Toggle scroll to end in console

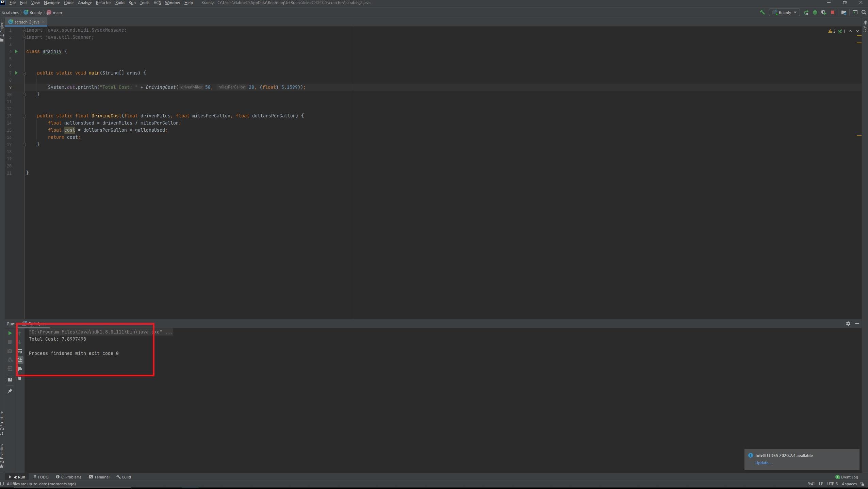20,360
